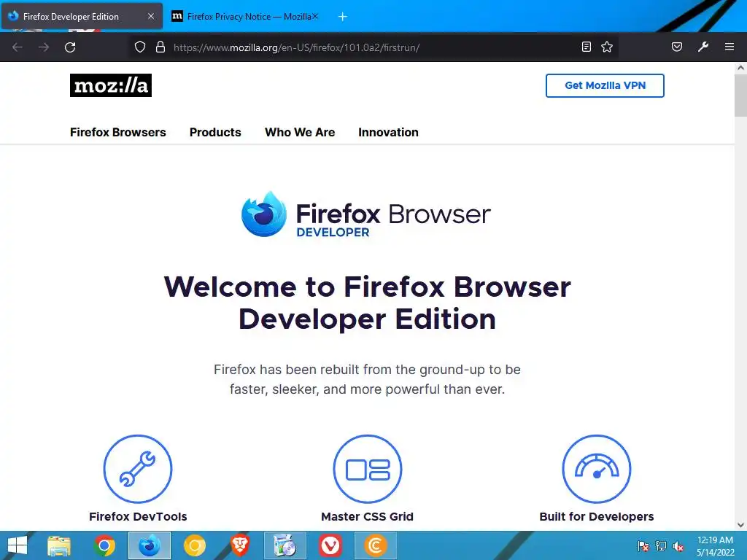Click scrollbar down arrow
Viewport: 747px width, 560px height.
click(x=740, y=525)
